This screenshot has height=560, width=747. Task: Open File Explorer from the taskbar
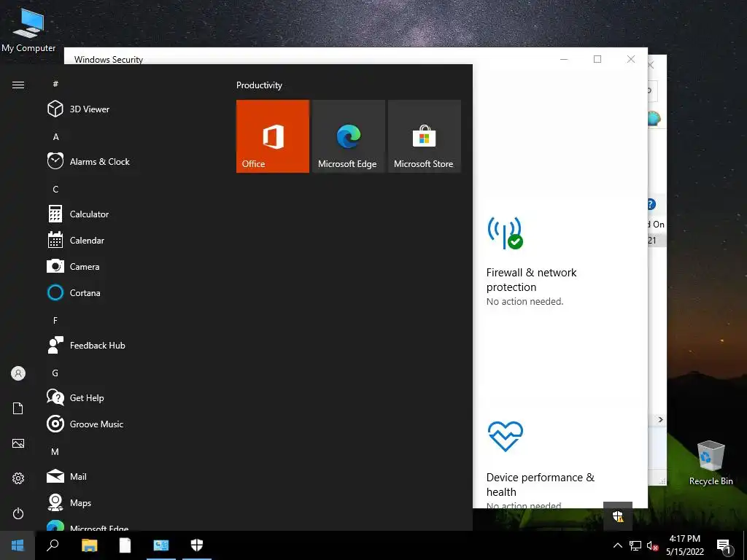[89, 545]
